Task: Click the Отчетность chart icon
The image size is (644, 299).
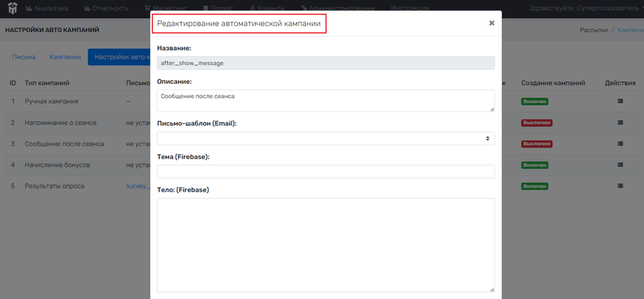Action: 87,8
